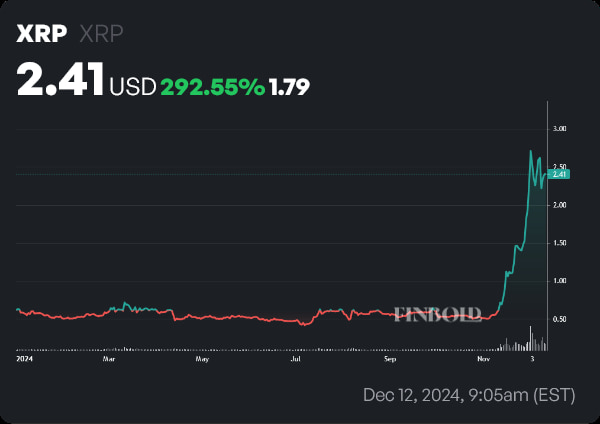Click the gray XRP ticker symbol
Viewport: 600px width, 424px height.
pos(101,34)
